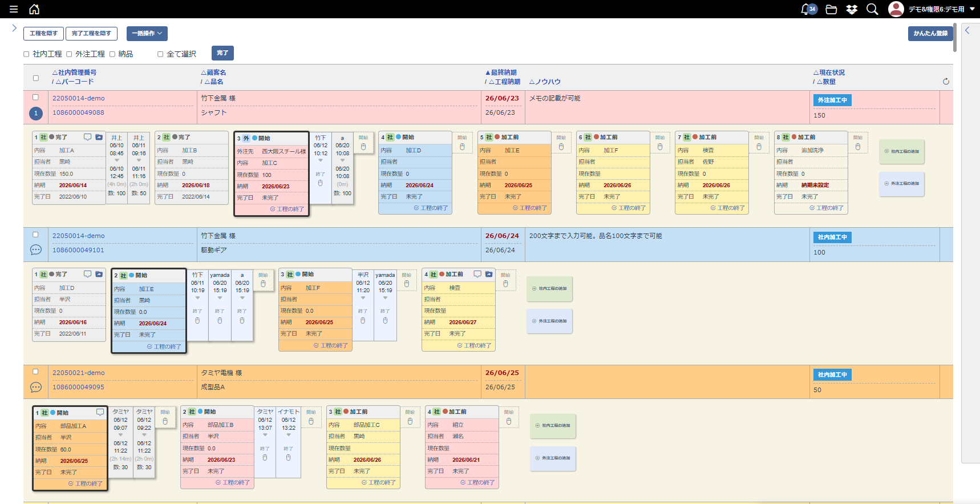This screenshot has height=504, width=980.
Task: Sort by 最終納期 column header
Action: [501, 72]
